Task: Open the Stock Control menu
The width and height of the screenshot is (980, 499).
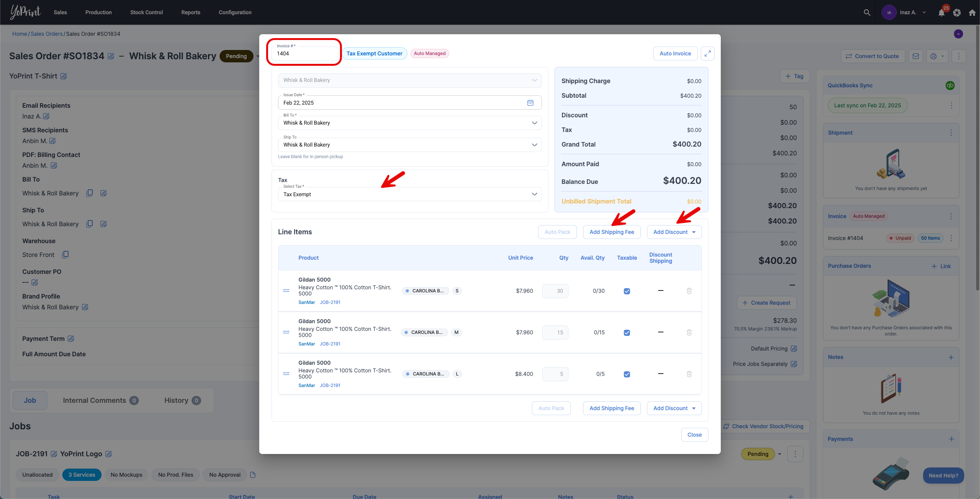Action: 147,12
